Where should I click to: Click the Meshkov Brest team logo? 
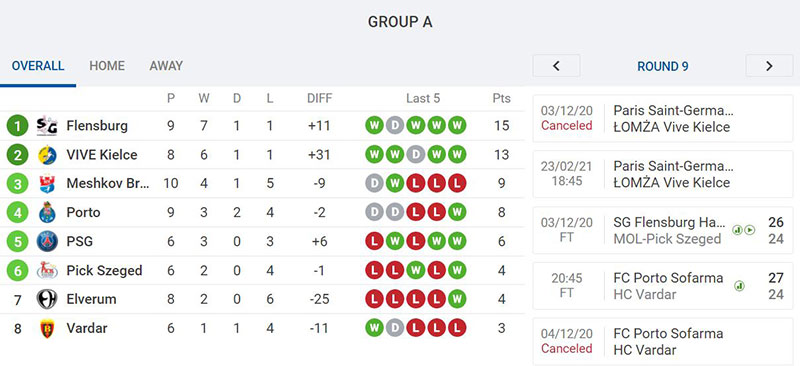(x=47, y=183)
